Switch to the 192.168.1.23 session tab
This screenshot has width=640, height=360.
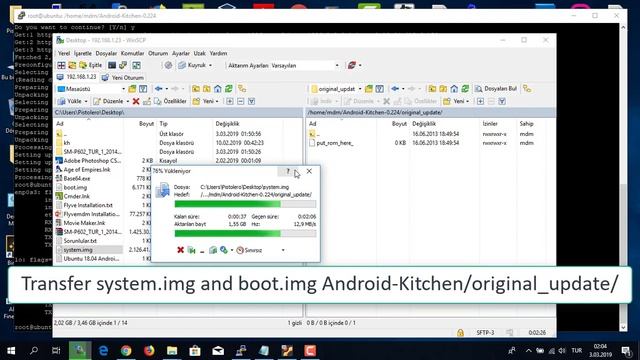[x=76, y=77]
